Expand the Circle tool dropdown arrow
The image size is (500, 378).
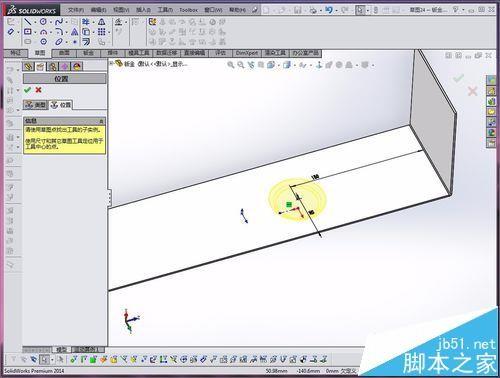click(51, 23)
